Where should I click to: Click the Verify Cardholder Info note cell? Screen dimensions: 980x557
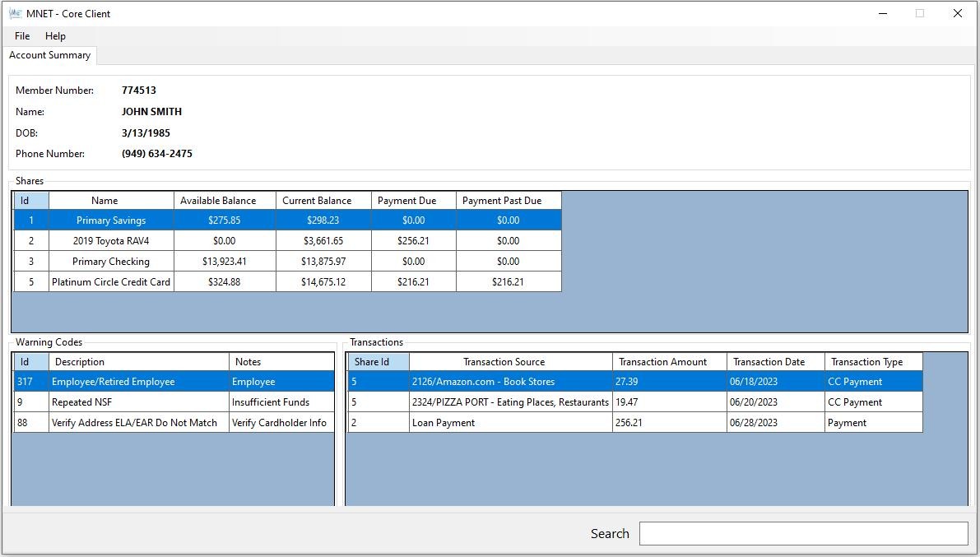pos(281,423)
